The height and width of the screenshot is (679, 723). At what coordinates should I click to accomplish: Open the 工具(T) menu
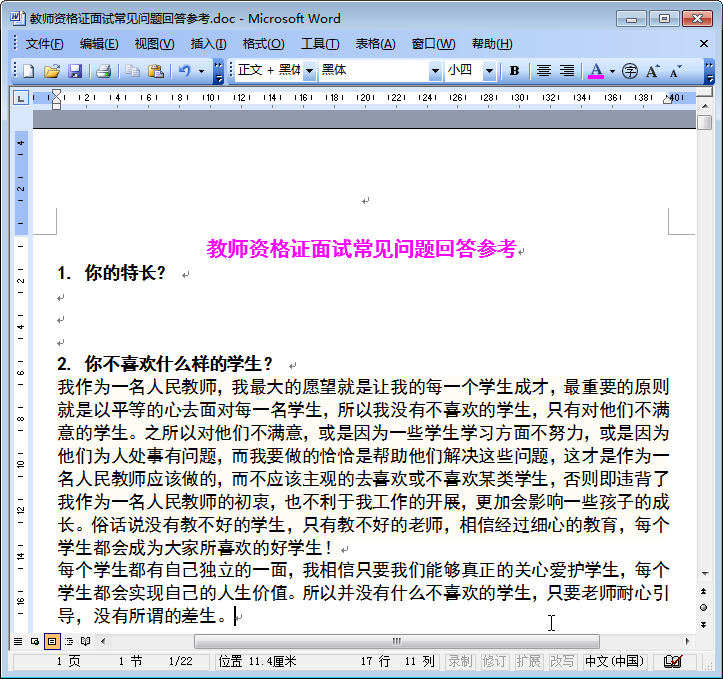(x=320, y=44)
